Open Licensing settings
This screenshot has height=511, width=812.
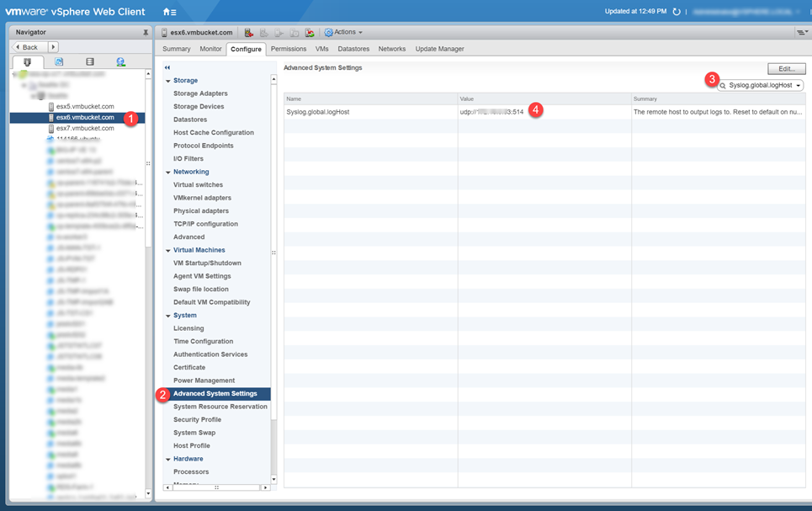[x=188, y=328]
